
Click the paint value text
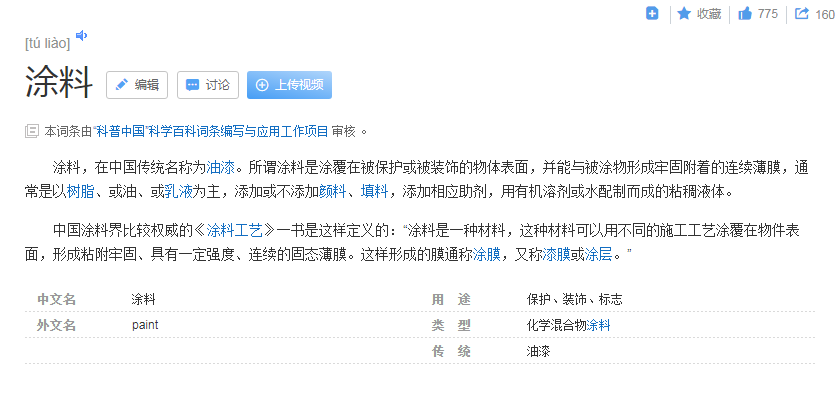145,325
